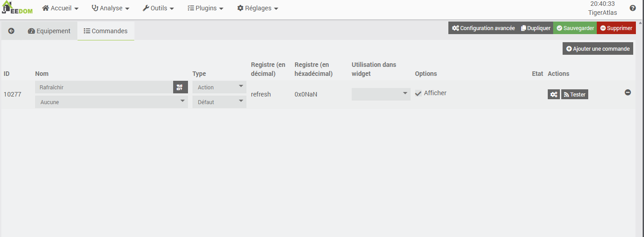
Task: Click the back arrow icon
Action: point(11,31)
